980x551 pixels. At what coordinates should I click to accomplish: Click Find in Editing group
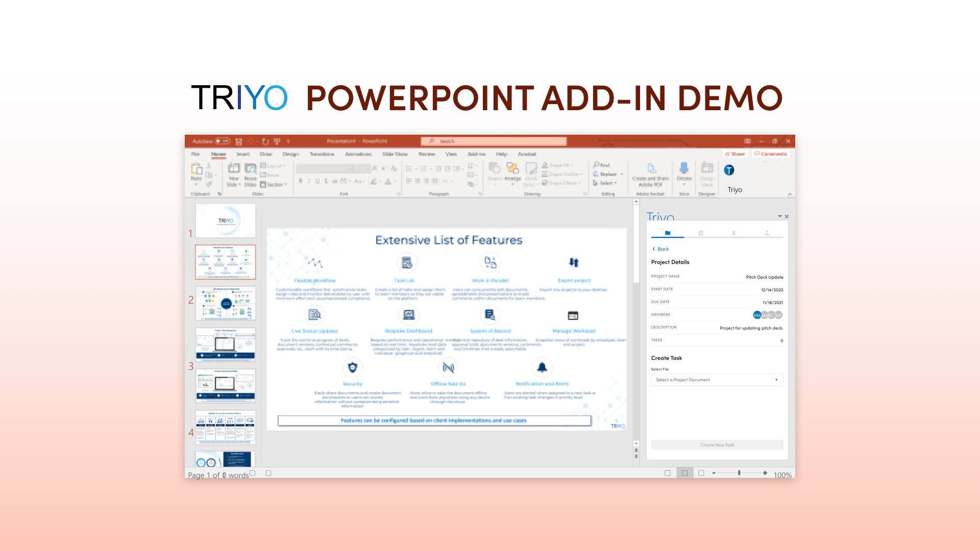coord(602,165)
